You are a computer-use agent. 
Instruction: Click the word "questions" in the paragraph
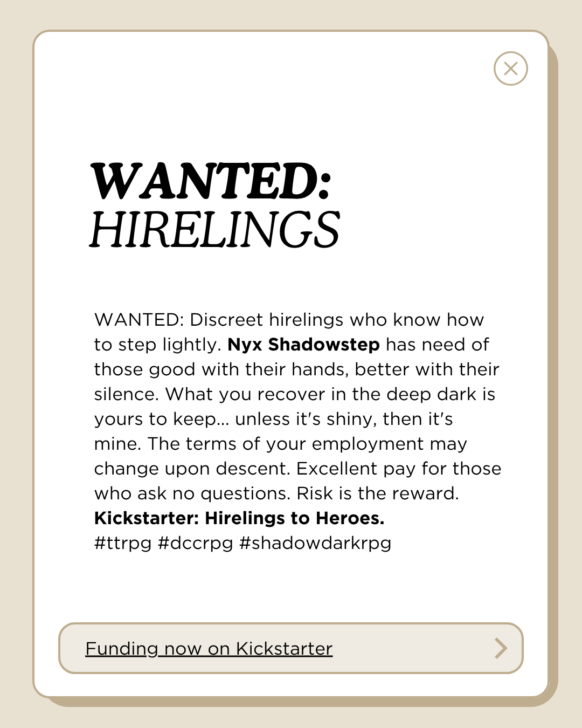(x=245, y=493)
